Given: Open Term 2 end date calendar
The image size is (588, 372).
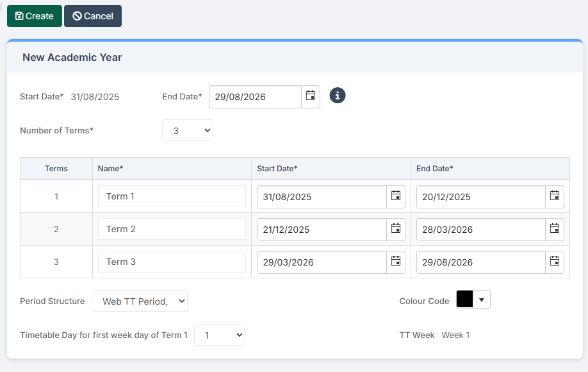Looking at the screenshot, I should click(554, 229).
